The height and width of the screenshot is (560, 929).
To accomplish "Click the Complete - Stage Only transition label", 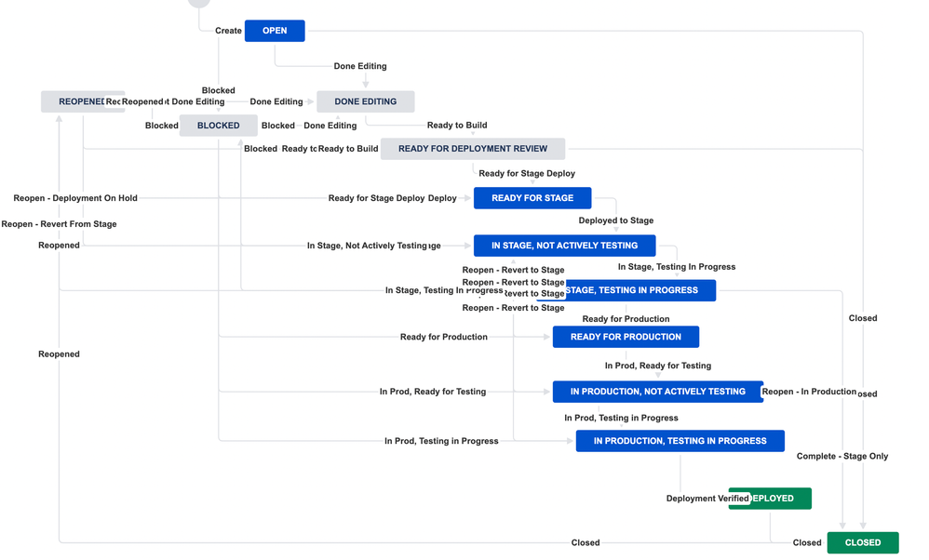I will (841, 457).
